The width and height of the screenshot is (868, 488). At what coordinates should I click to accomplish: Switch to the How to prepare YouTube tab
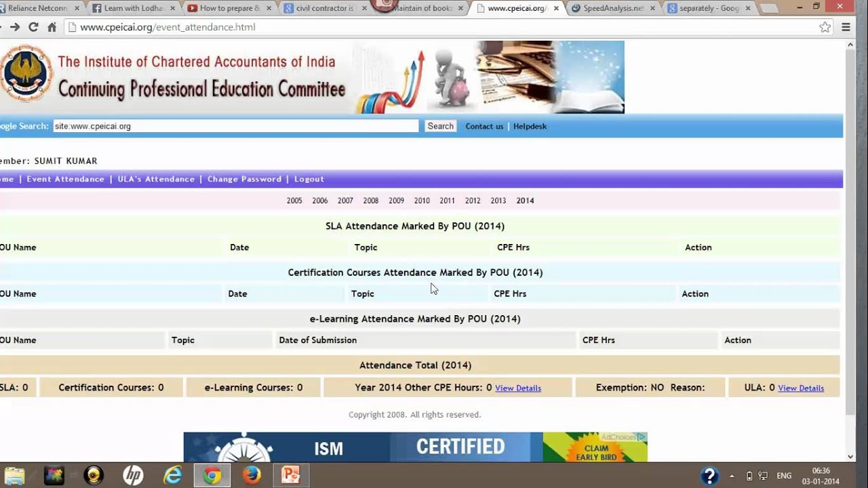(227, 8)
